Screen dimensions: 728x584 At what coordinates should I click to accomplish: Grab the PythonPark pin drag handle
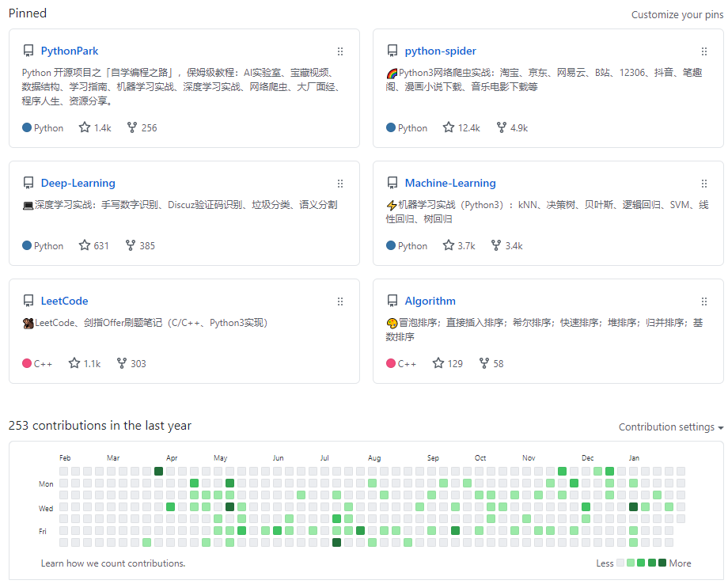340,51
